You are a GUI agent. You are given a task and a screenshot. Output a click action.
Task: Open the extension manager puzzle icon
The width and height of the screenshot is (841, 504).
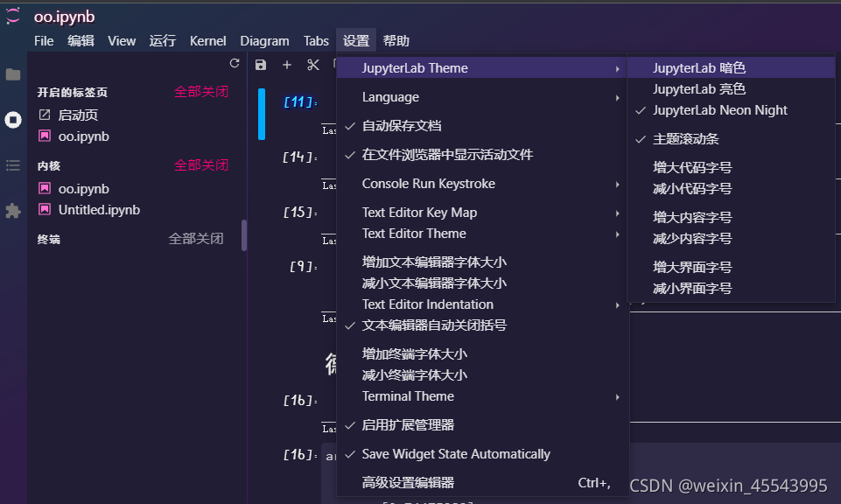(x=13, y=211)
